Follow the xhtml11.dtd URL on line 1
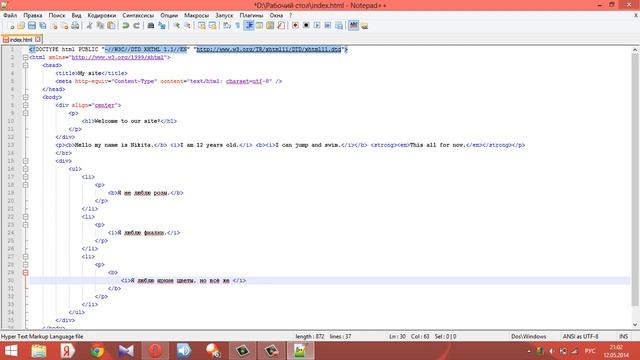This screenshot has height=360, width=640. (x=269, y=49)
